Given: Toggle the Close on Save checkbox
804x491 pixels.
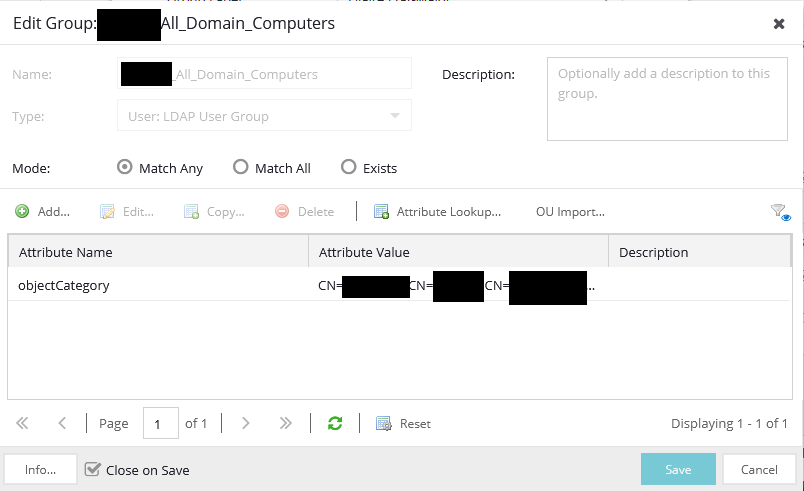Looking at the screenshot, I should [93, 469].
